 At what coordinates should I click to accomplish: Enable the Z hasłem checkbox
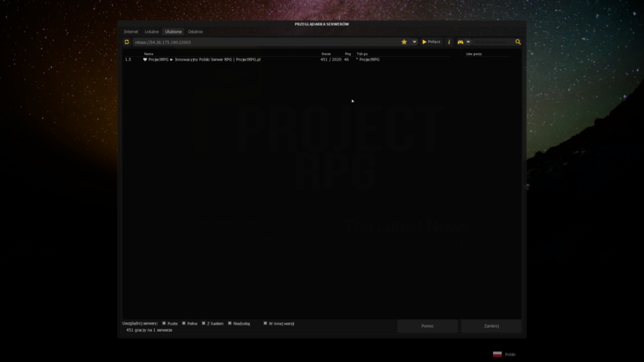coord(204,323)
